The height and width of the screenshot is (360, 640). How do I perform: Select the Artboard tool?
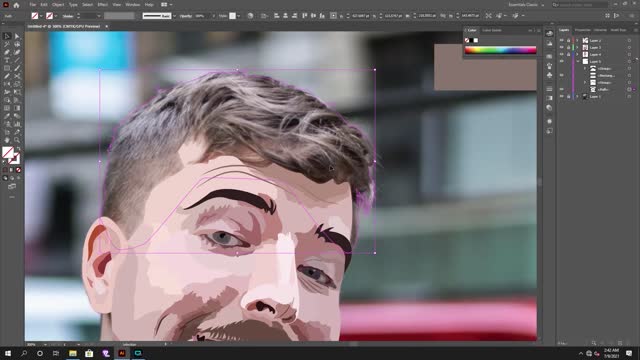click(7, 132)
